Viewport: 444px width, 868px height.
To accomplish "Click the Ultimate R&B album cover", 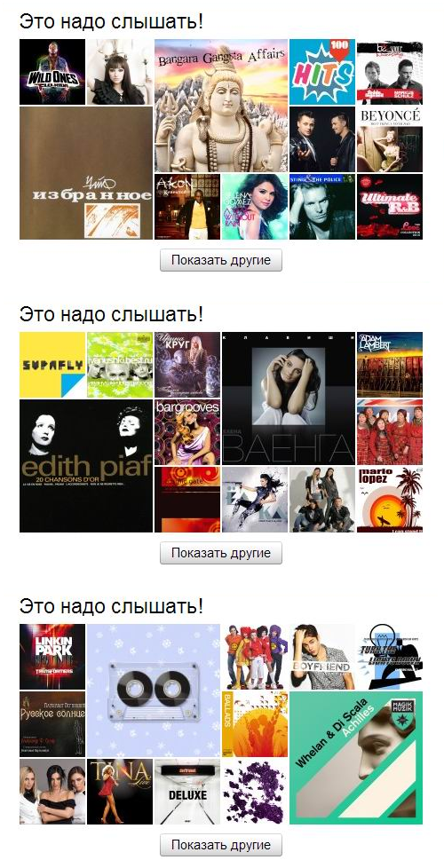I will [x=390, y=207].
